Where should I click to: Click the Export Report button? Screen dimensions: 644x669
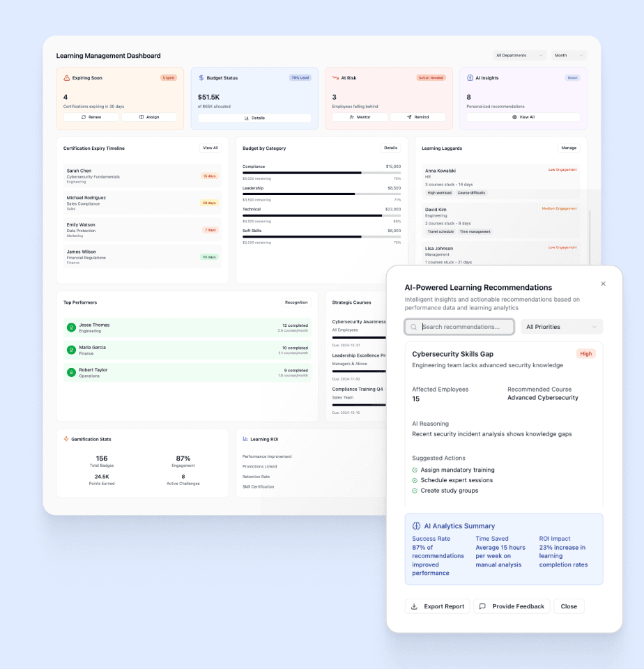437,606
